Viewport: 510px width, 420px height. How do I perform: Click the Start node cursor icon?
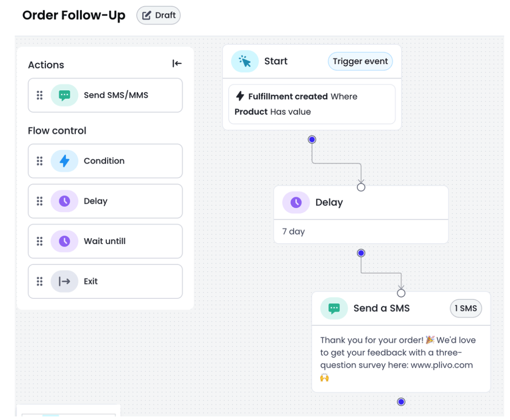pos(245,61)
